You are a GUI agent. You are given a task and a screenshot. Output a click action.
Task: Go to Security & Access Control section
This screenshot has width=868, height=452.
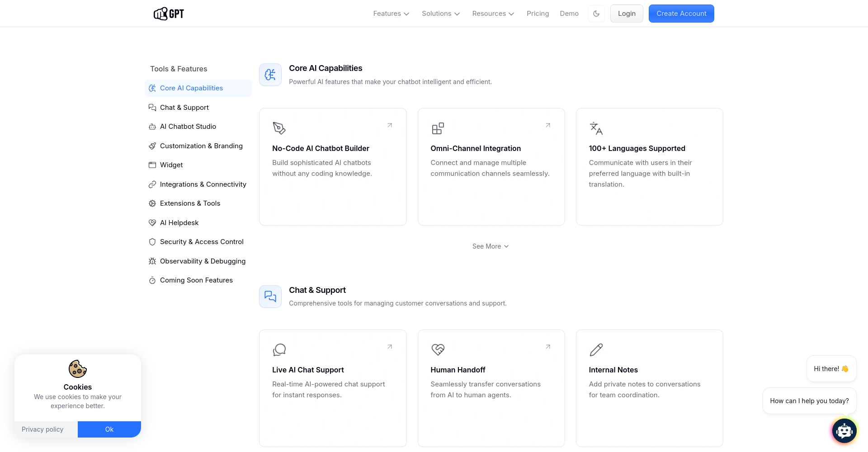pos(201,242)
